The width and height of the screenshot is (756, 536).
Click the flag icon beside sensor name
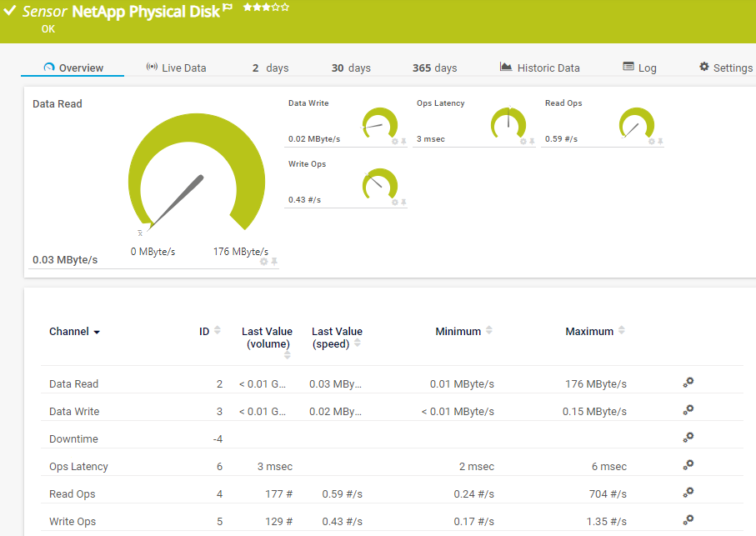click(228, 9)
